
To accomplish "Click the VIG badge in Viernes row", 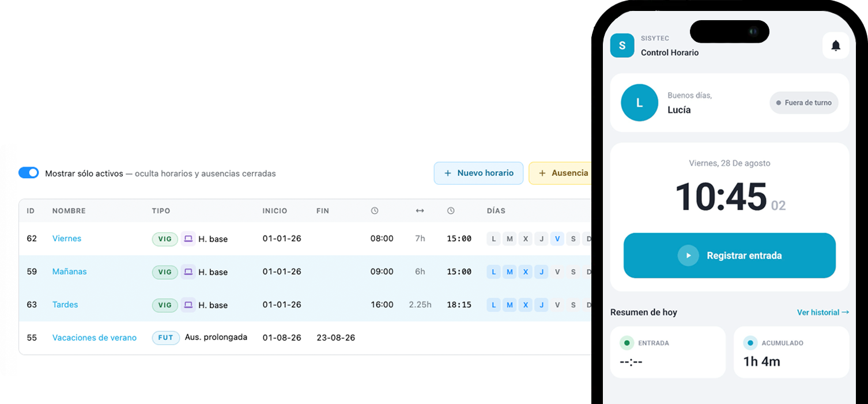I will [165, 239].
